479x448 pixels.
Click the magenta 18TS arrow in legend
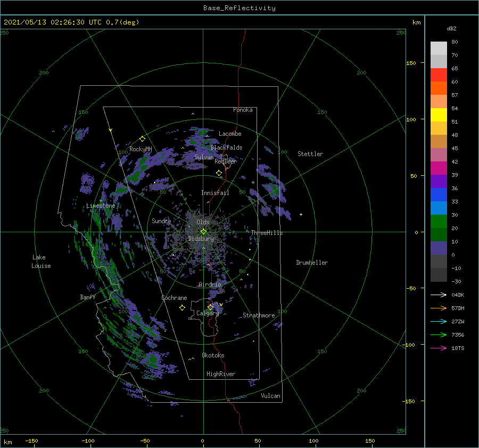point(439,348)
